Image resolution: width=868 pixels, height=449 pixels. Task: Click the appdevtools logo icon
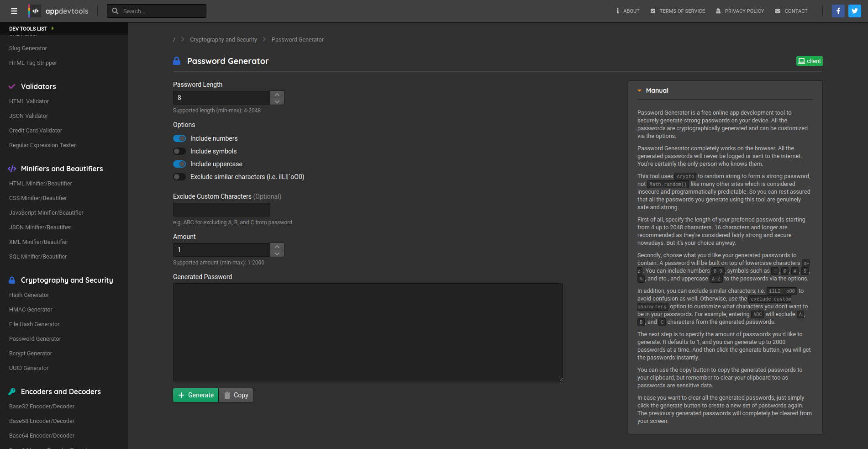point(35,11)
